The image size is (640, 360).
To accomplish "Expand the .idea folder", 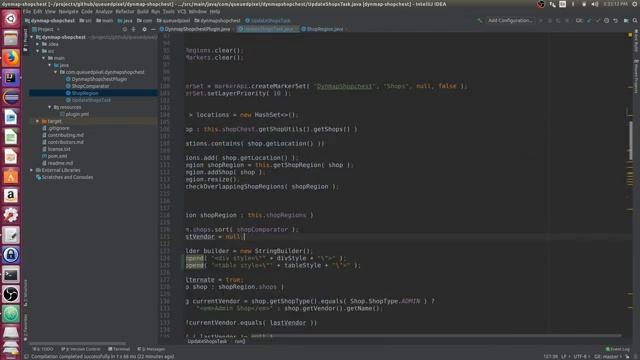I will click(38, 44).
